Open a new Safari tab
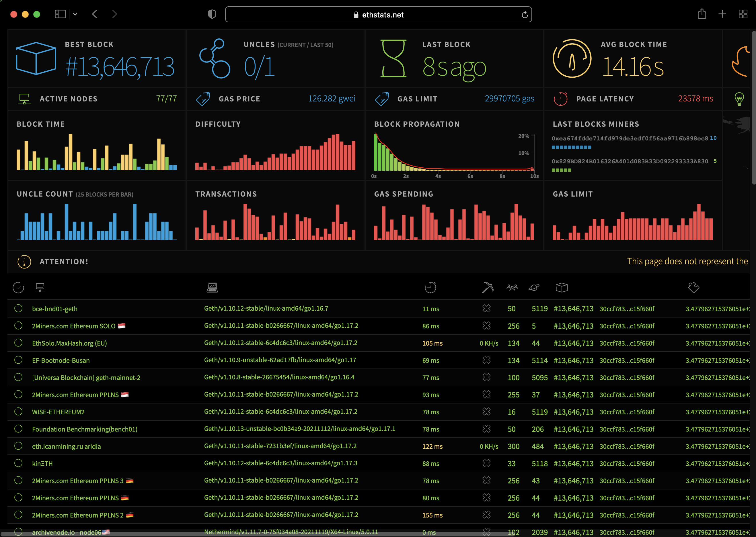 (x=722, y=14)
